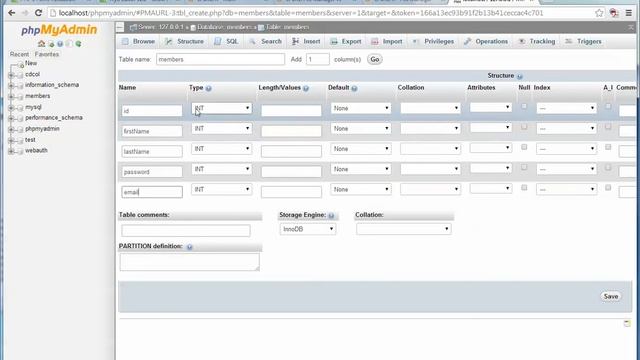Open Index dropdown for id row
This screenshot has height=360, width=640.
(x=566, y=108)
